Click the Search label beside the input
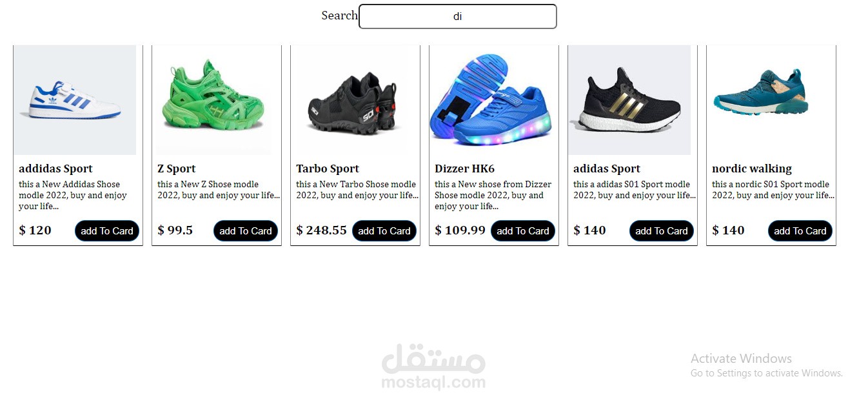868x399 pixels. (339, 15)
